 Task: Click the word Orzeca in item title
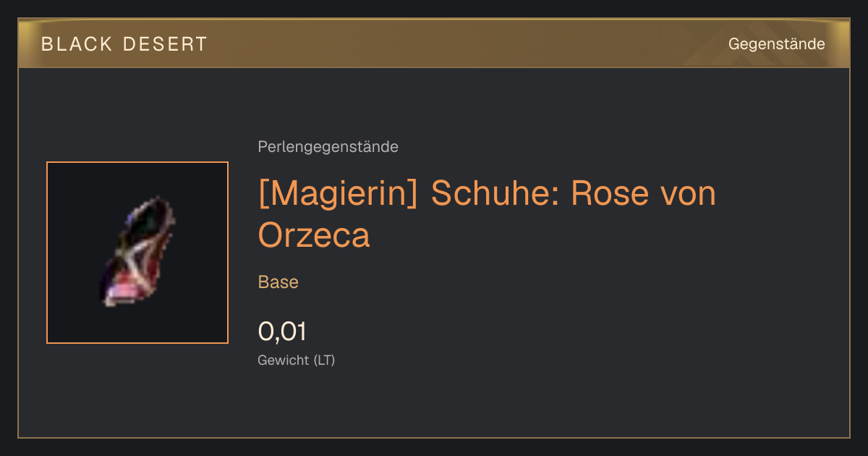(314, 235)
